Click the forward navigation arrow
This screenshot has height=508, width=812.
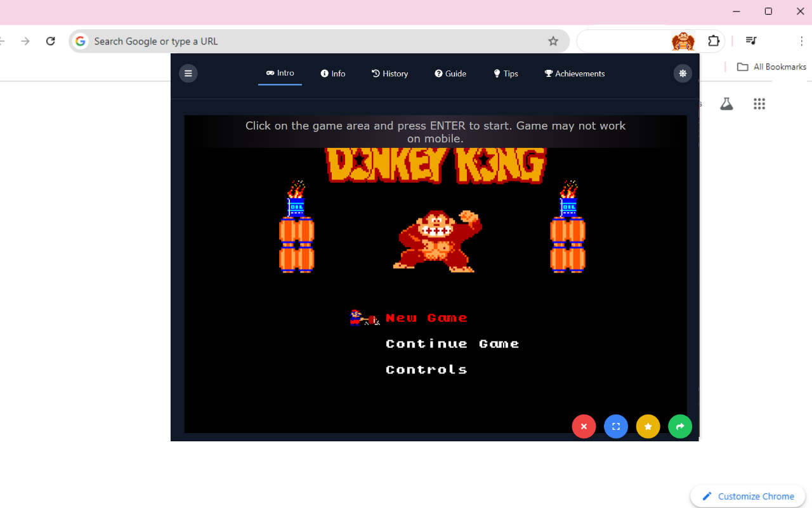25,41
